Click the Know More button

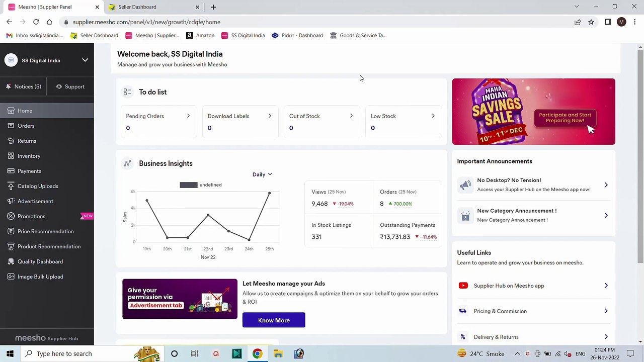274,320
